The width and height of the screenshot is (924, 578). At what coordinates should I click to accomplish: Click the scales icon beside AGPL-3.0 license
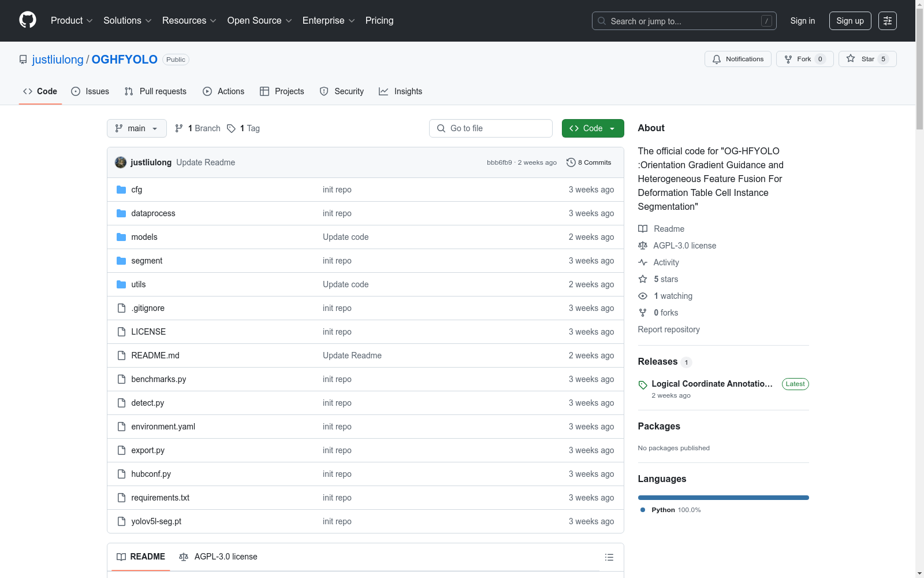pyautogui.click(x=643, y=246)
